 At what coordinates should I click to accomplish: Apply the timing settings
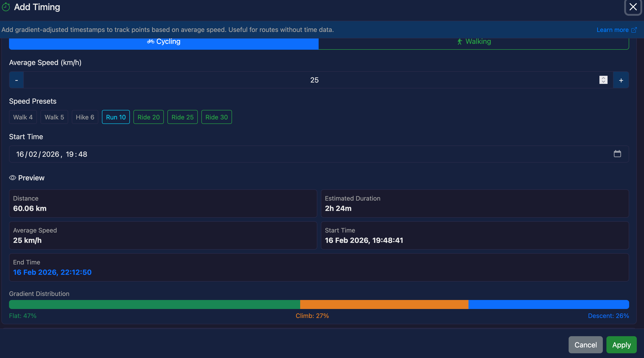pos(621,345)
